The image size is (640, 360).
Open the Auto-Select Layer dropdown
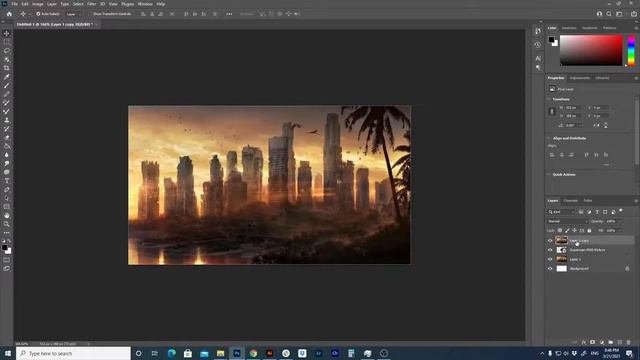click(73, 14)
